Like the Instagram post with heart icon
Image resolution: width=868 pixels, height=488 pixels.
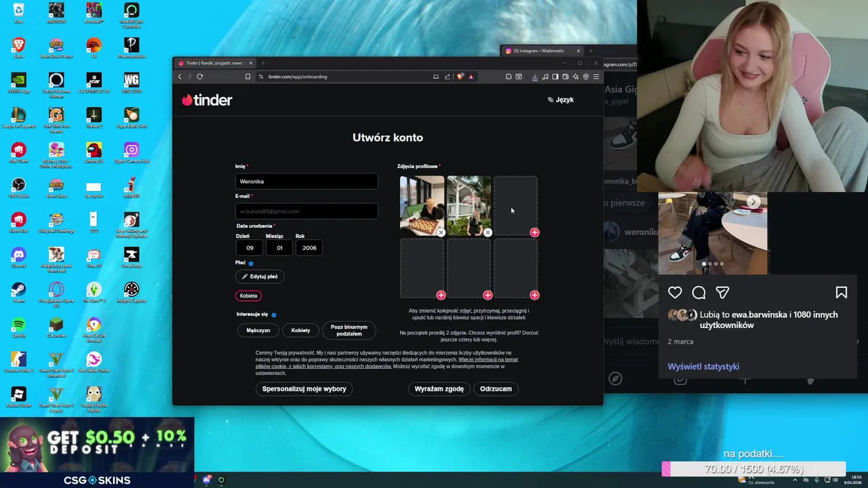[675, 292]
